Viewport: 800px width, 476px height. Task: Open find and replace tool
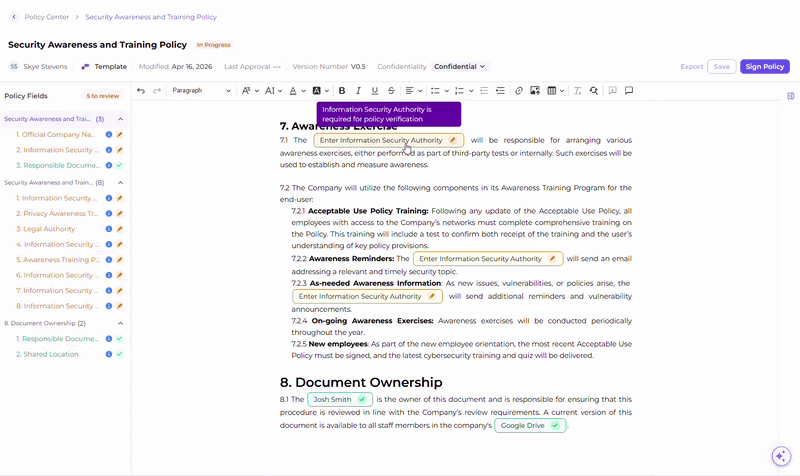point(594,91)
